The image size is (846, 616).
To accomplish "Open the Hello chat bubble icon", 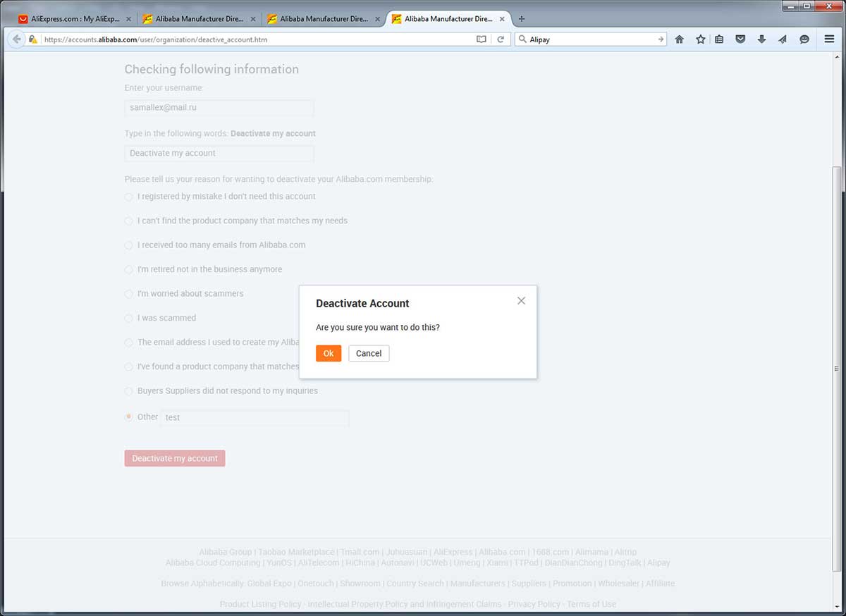I will click(x=804, y=39).
